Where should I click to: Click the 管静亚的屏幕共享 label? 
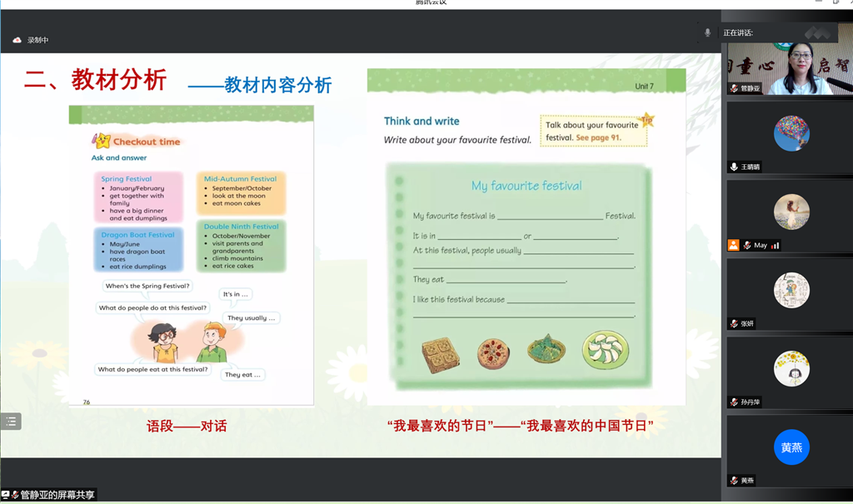[x=57, y=495]
